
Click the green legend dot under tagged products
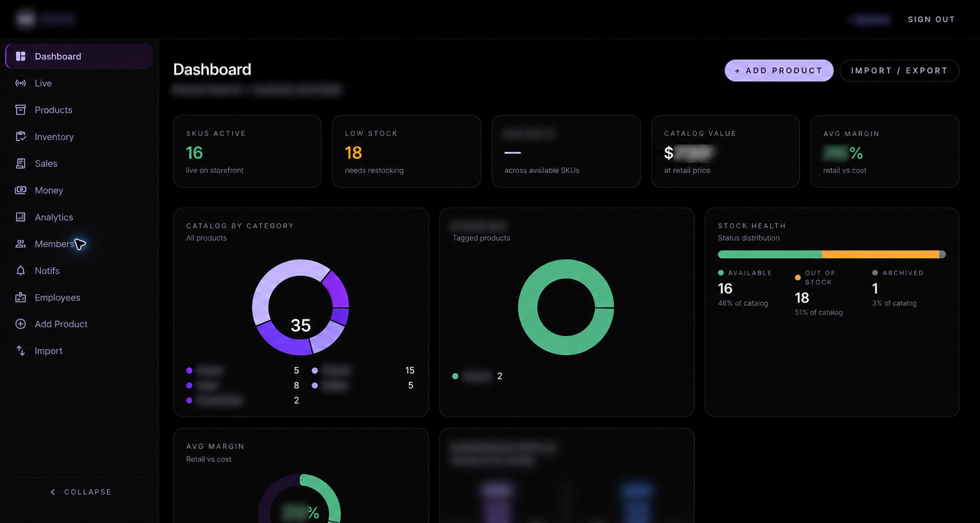point(455,376)
